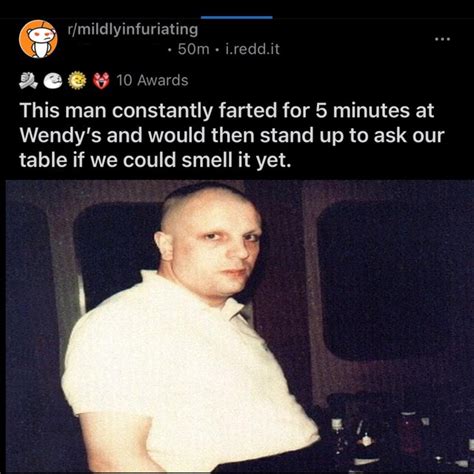Image resolution: width=474 pixels, height=474 pixels.
Task: Tap the blue handle bar at top
Action: 237,17
